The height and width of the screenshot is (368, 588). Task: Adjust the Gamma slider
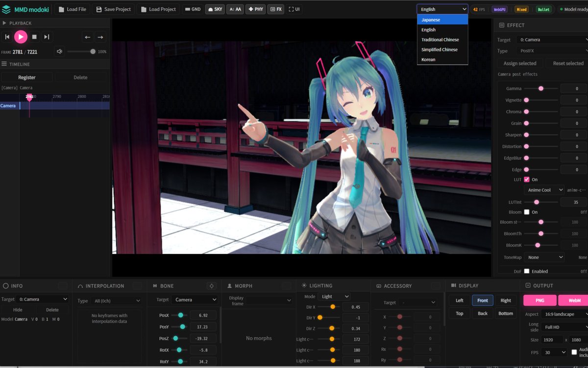[x=541, y=89]
